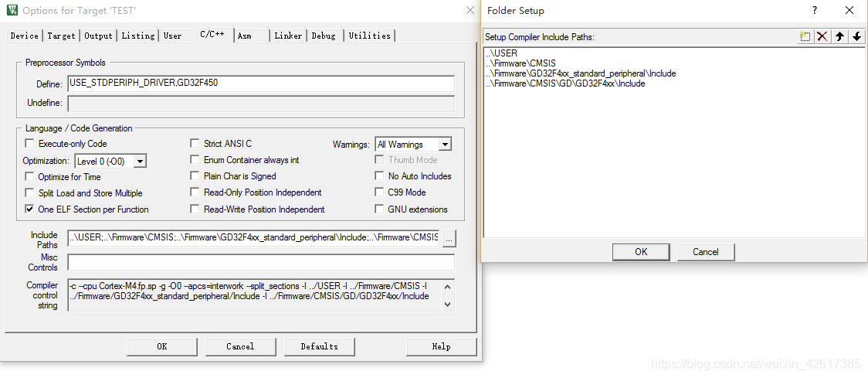The height and width of the screenshot is (378, 868).
Task: Click the Misc Controls input field
Action: coord(261,262)
